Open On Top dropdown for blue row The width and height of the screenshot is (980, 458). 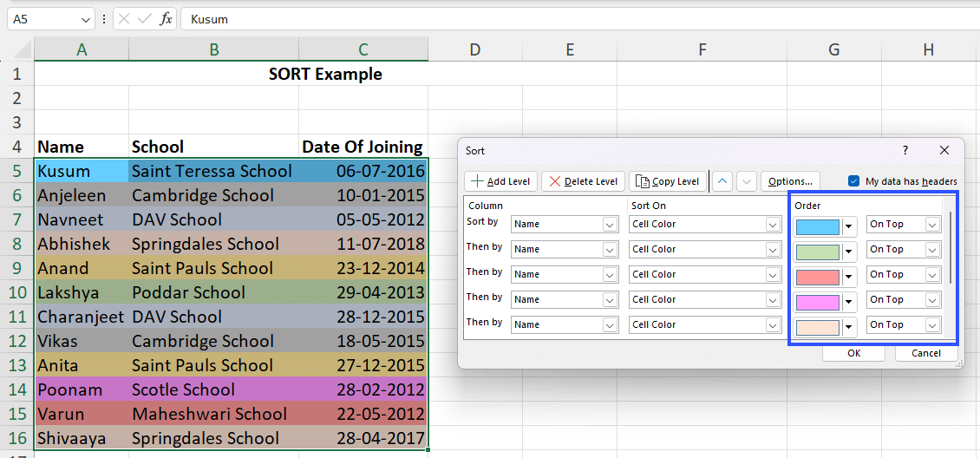click(x=933, y=225)
